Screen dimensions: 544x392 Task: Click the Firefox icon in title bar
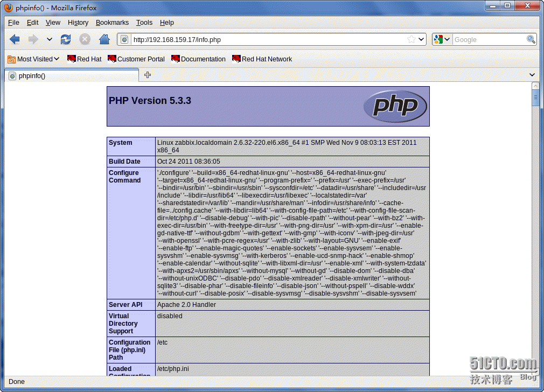click(8, 8)
